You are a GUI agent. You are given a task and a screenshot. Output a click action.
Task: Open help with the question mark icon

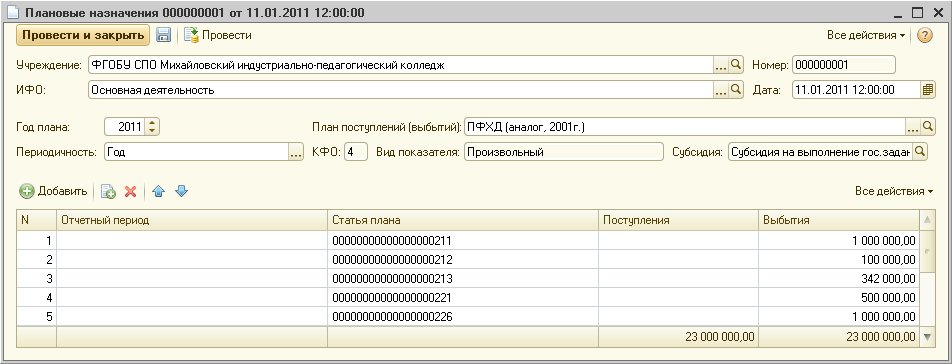924,35
